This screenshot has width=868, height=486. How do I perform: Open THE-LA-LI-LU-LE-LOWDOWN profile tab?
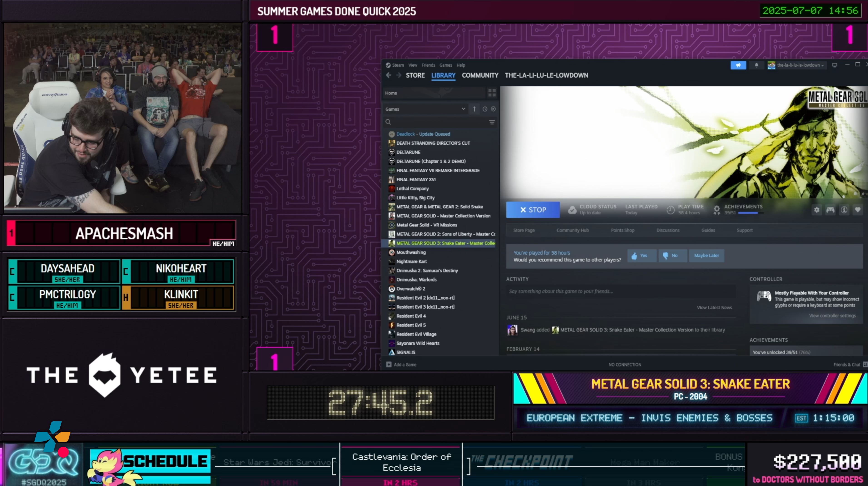click(546, 75)
